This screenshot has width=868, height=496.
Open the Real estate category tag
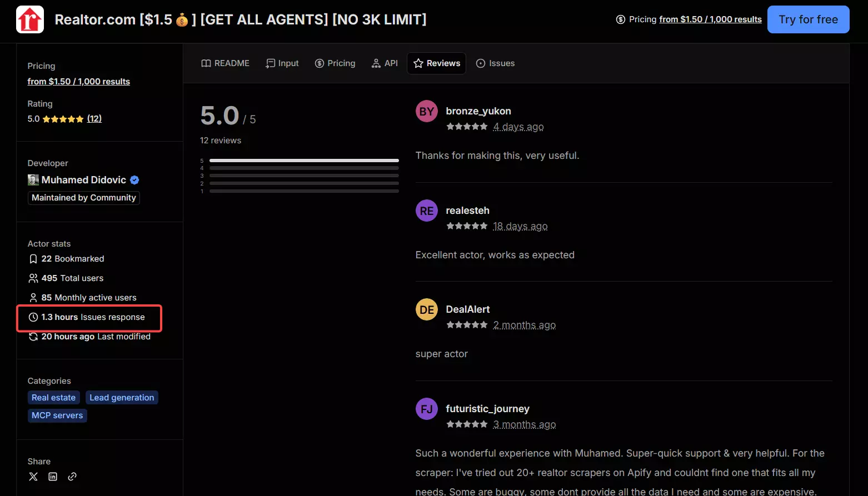point(54,398)
